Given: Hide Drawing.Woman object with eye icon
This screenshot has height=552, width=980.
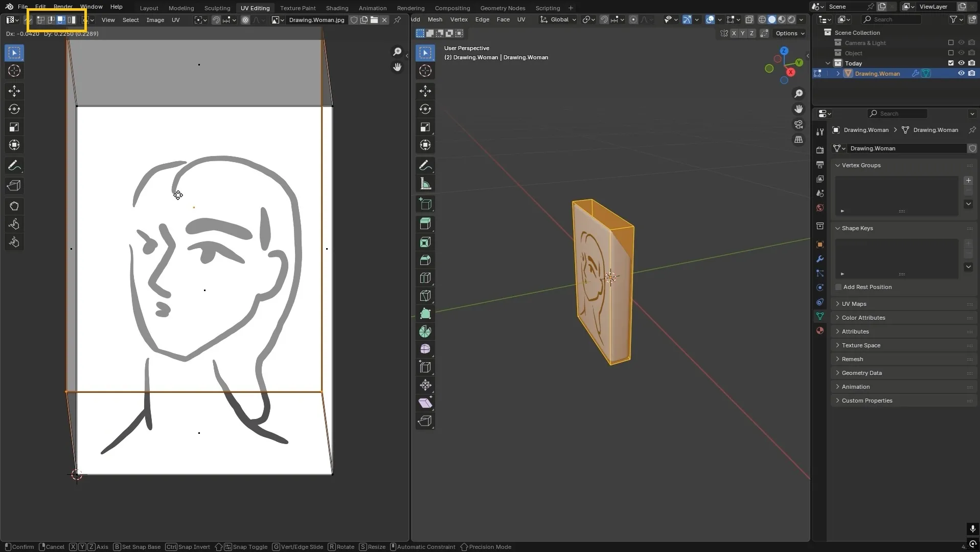Looking at the screenshot, I should coord(961,74).
